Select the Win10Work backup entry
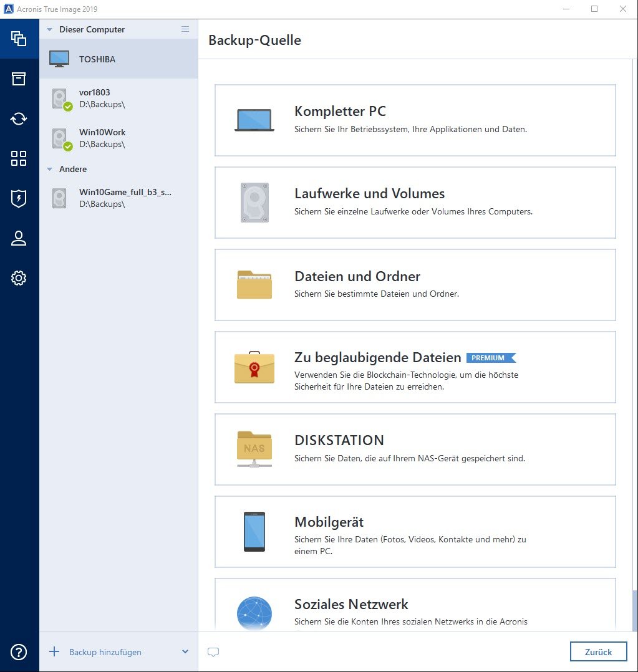This screenshot has width=638, height=672. tap(118, 138)
